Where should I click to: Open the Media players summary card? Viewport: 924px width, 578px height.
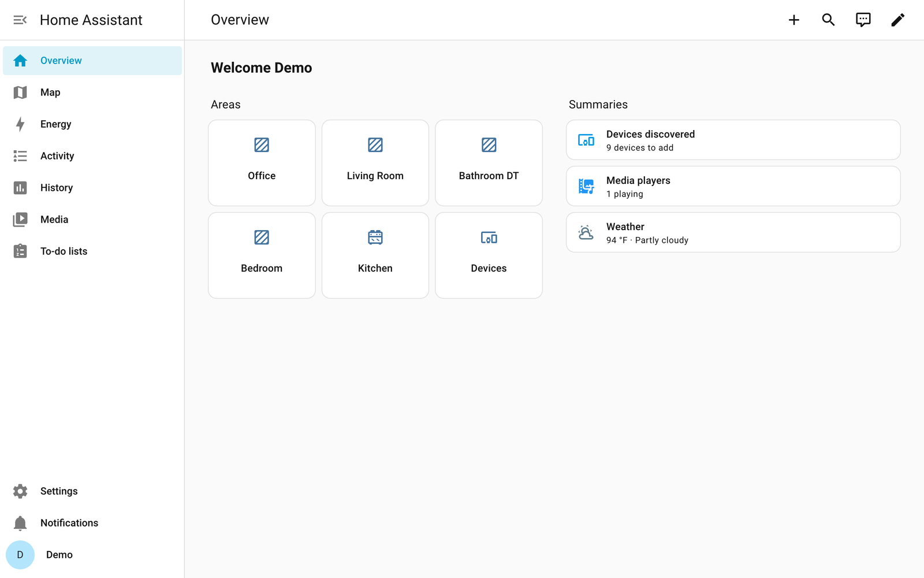tap(733, 186)
